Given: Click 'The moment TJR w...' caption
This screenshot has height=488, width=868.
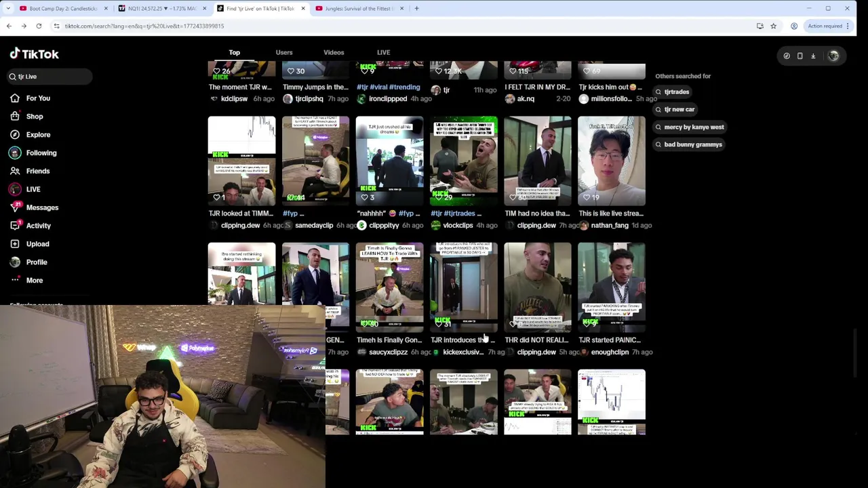Looking at the screenshot, I should click(x=240, y=87).
